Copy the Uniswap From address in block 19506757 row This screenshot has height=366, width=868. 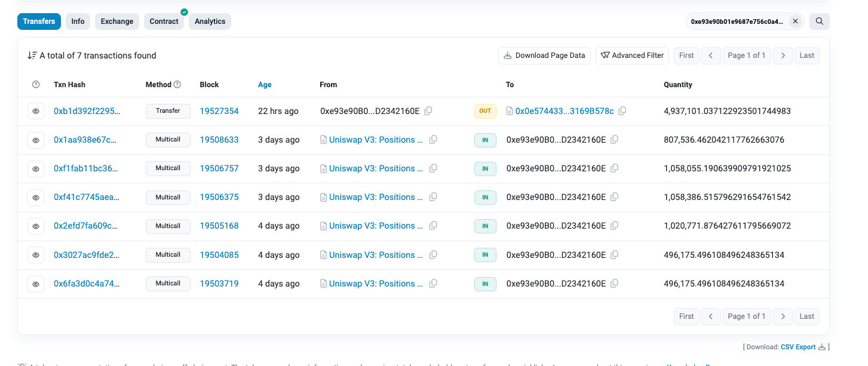click(433, 168)
